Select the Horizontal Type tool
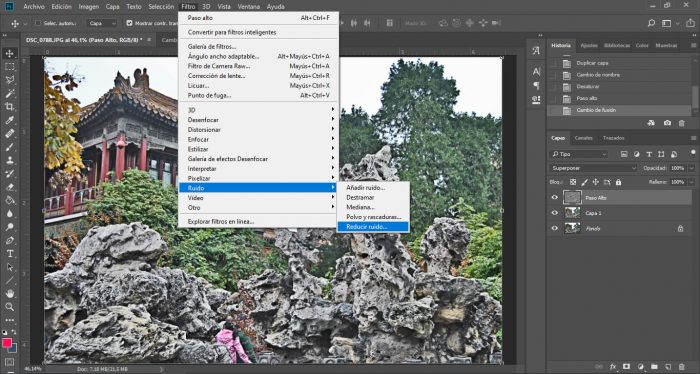The image size is (700, 374). (9, 253)
